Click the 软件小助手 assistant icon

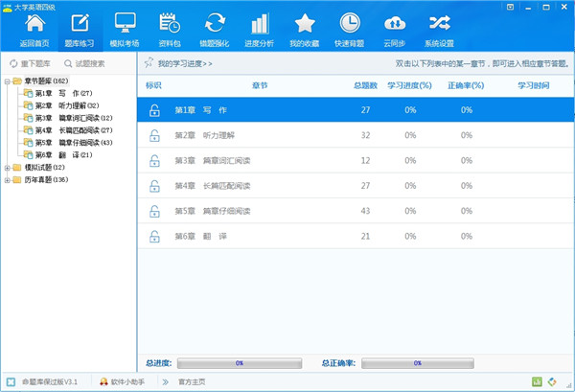point(103,382)
